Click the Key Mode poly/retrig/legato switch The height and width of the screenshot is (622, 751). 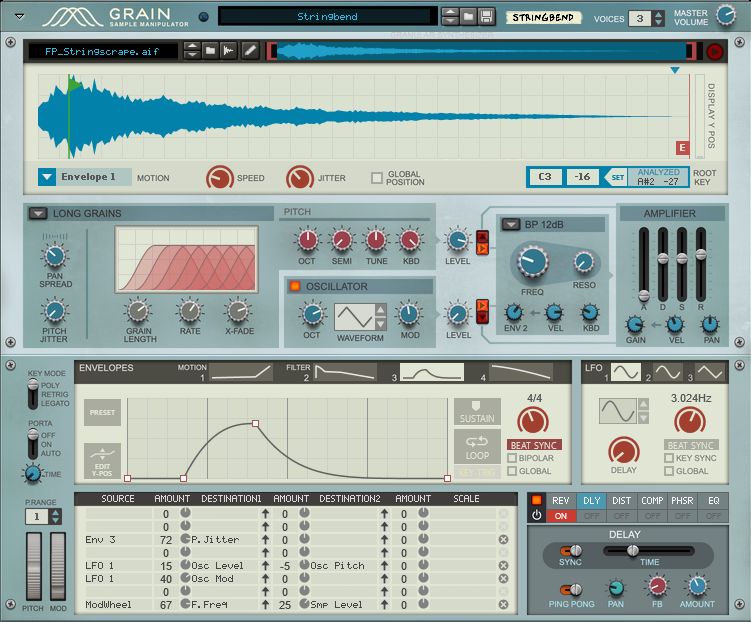point(33,394)
